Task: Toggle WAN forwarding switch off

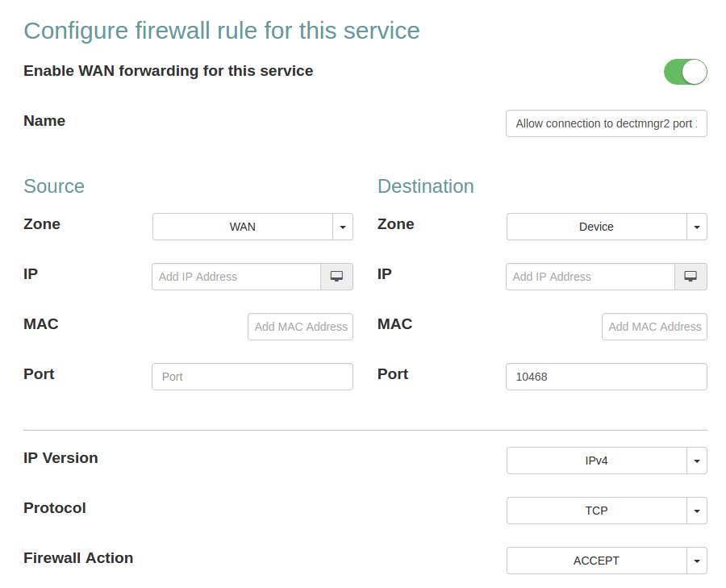Action: (685, 72)
